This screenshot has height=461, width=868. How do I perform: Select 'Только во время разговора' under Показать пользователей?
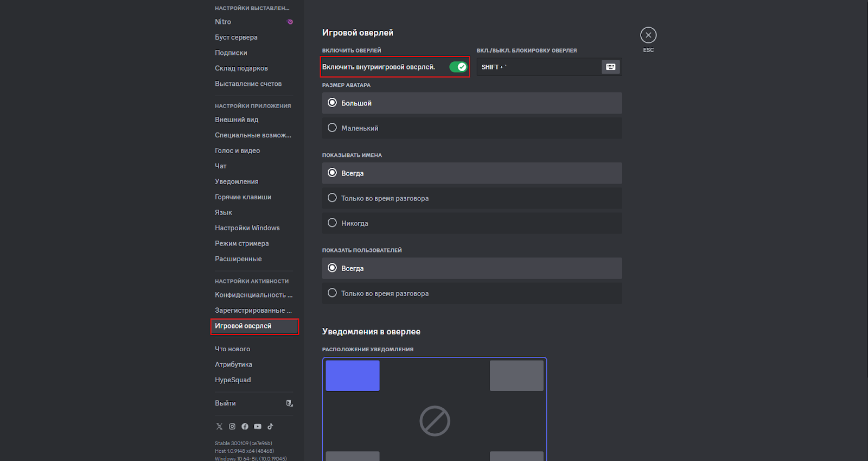coord(332,293)
